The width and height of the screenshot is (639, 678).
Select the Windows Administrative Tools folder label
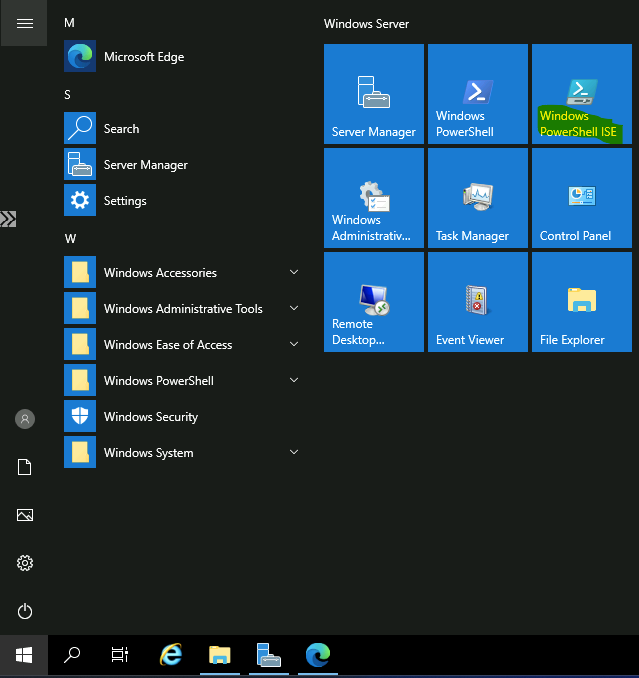[x=183, y=309]
